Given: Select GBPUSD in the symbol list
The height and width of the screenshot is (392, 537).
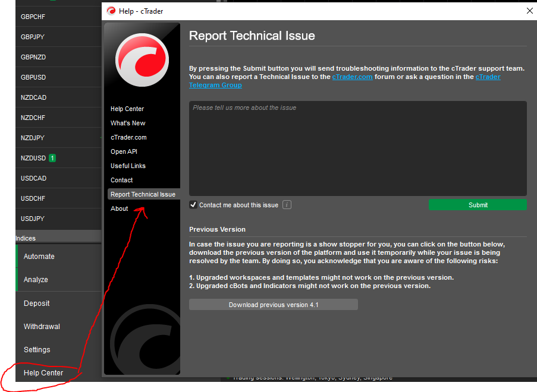Looking at the screenshot, I should [58, 77].
